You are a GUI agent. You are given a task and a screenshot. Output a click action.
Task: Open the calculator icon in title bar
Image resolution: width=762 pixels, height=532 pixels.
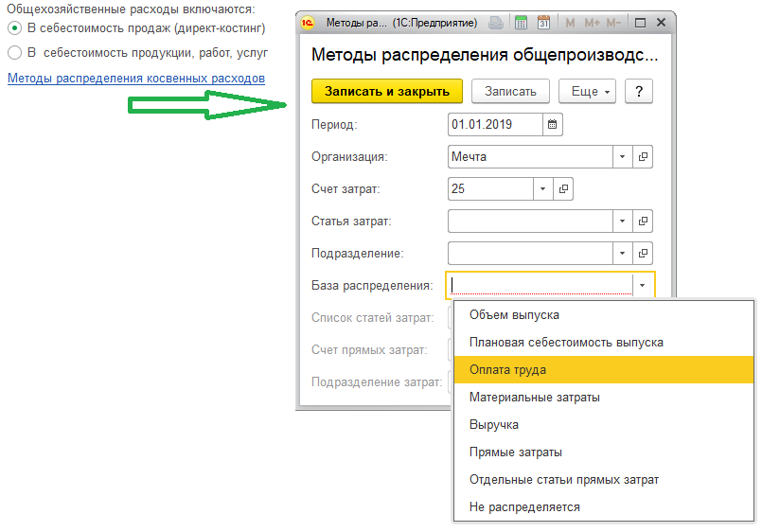(521, 23)
